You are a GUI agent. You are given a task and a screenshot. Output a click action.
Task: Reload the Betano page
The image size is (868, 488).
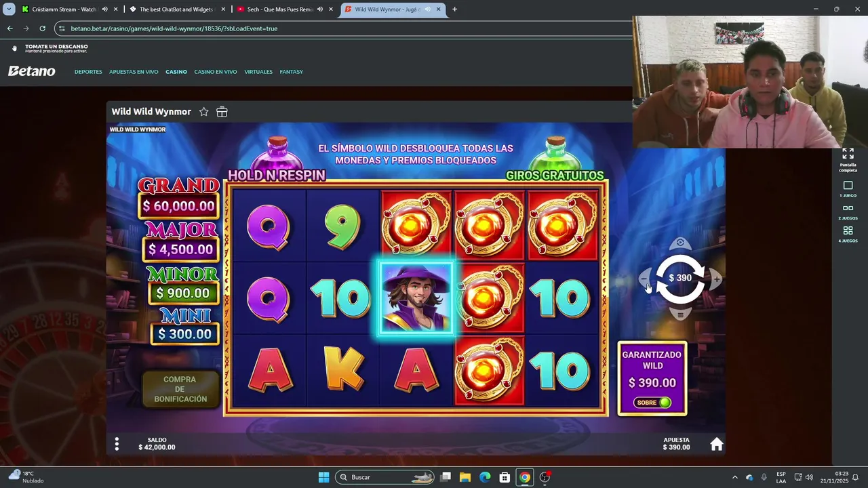pyautogui.click(x=42, y=28)
